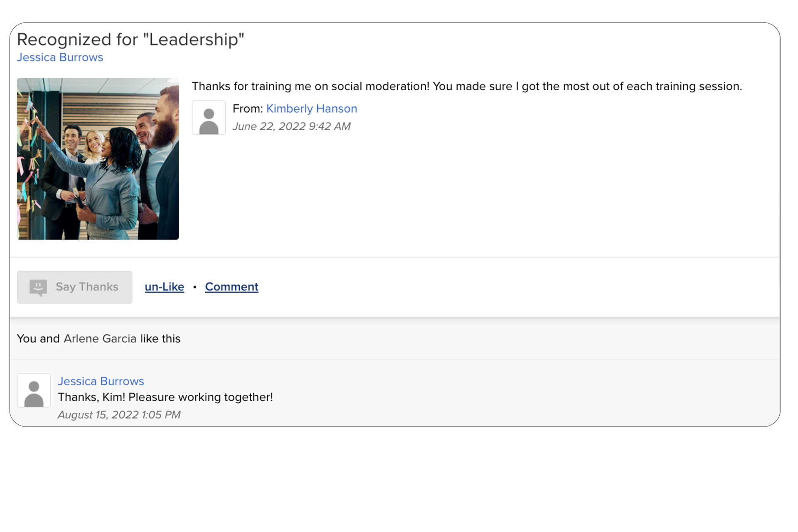Screen dimensions: 798x532
Task: Click the August 15, 2022 comment timestamp
Action: pos(119,415)
